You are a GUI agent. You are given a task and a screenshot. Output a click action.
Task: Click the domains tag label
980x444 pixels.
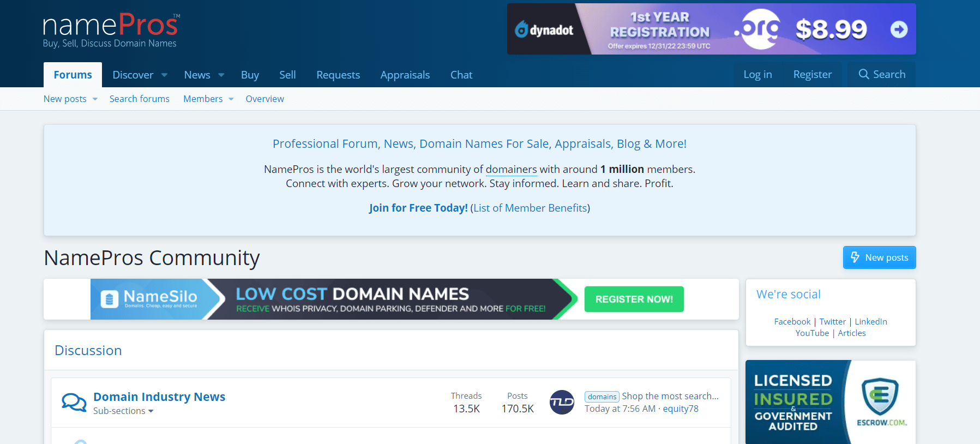pos(602,397)
